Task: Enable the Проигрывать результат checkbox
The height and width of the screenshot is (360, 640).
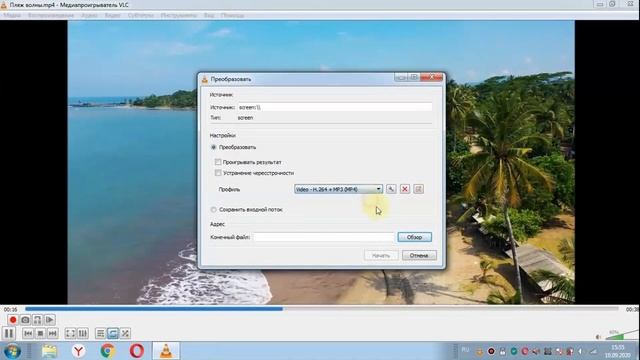Action: [218, 162]
